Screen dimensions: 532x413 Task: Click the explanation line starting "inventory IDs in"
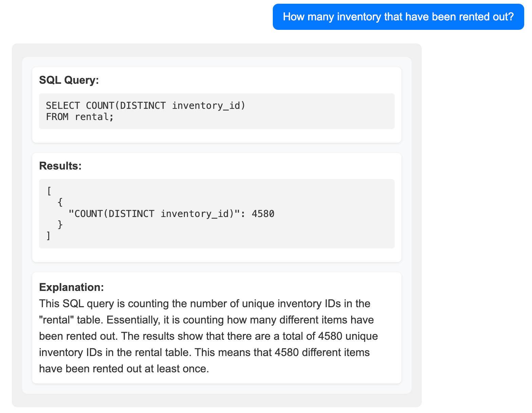tap(204, 352)
